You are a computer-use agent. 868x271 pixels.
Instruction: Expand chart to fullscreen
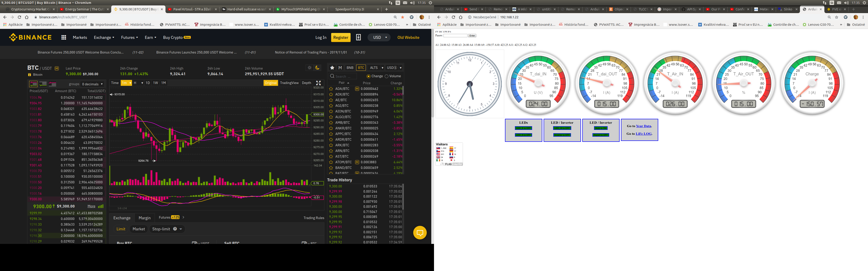[x=318, y=83]
